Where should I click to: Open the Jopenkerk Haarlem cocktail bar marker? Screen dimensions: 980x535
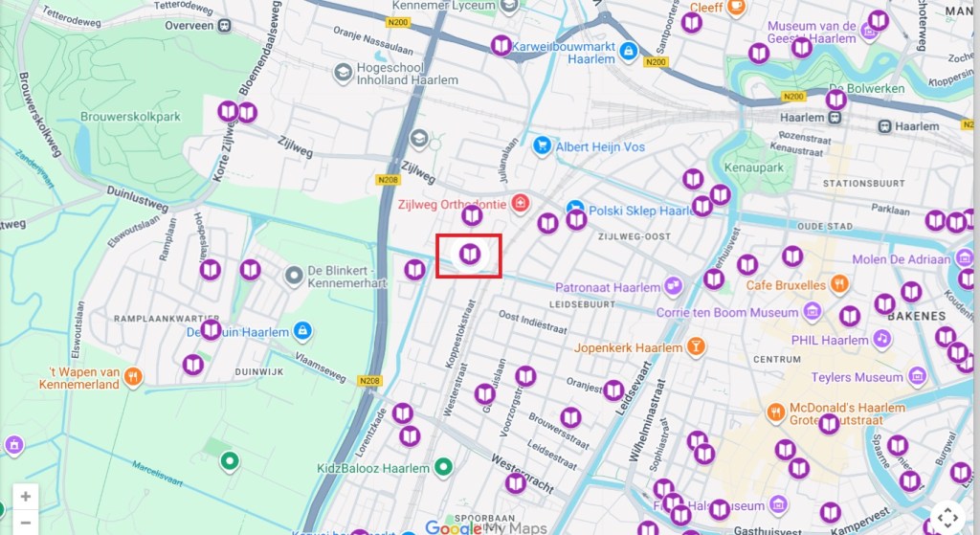click(x=695, y=346)
